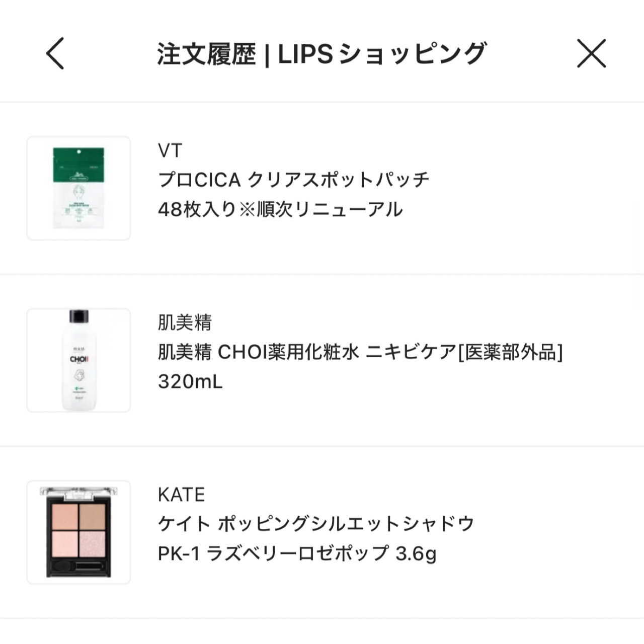
Task: Tap the 320mL size text
Action: (190, 382)
